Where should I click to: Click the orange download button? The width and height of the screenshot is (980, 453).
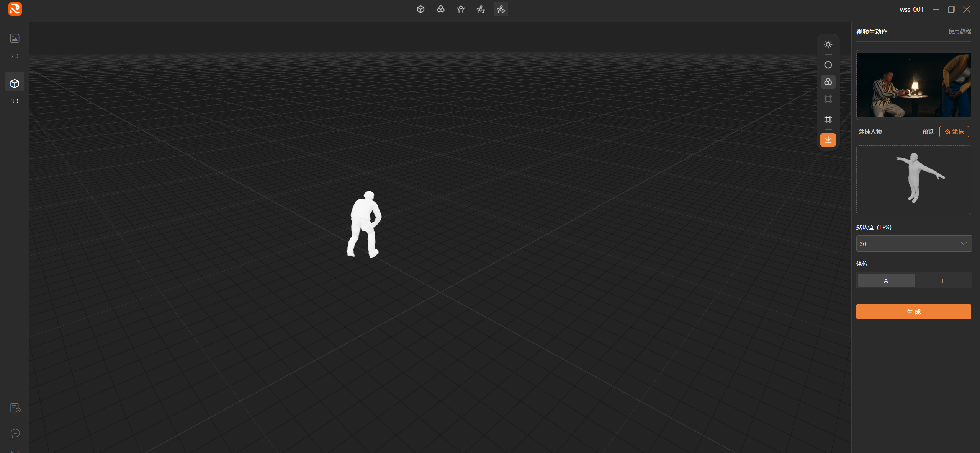tap(828, 140)
